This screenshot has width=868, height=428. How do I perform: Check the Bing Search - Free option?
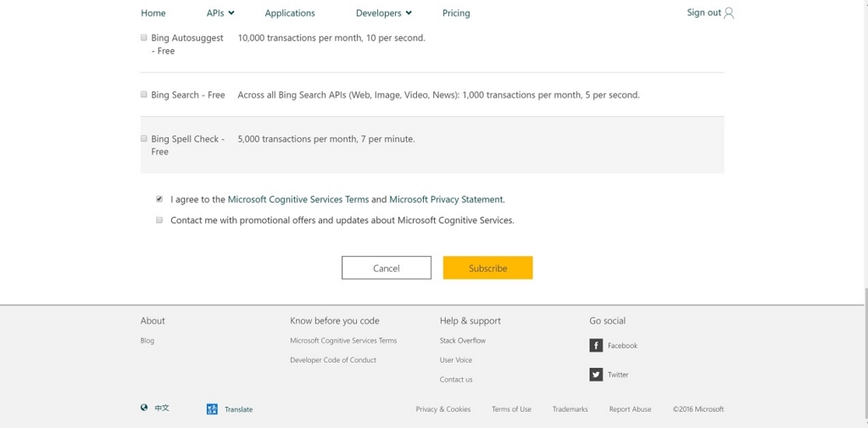coord(144,95)
